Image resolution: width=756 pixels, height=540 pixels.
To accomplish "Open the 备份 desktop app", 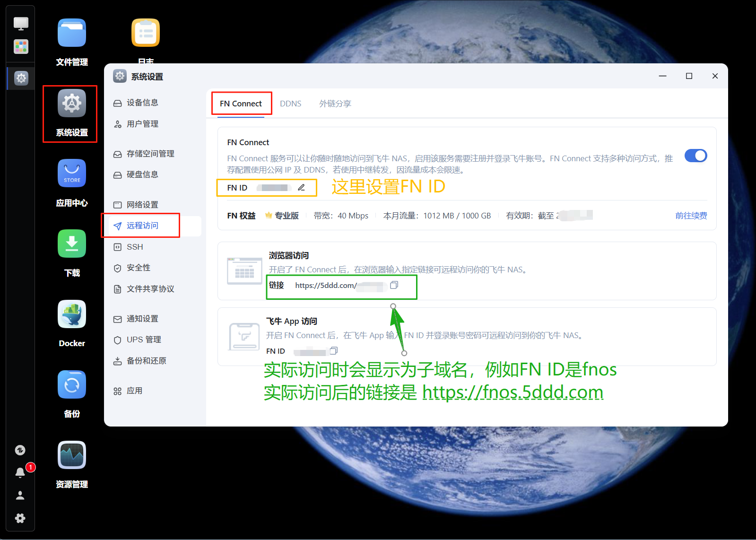I will [72, 395].
